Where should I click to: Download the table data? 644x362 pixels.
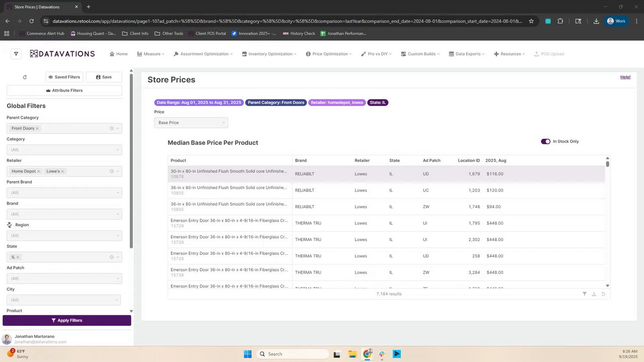[594, 294]
